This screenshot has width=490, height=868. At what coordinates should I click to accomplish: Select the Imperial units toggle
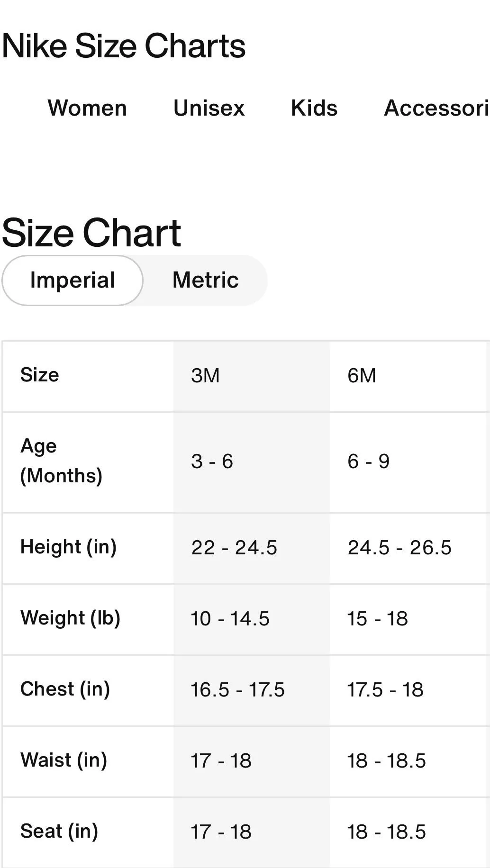click(x=73, y=280)
